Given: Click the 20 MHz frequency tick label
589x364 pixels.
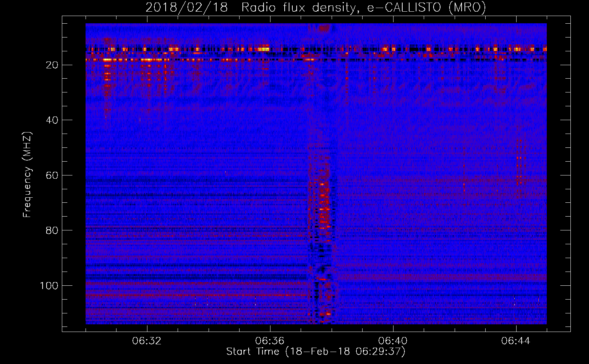Looking at the screenshot, I should point(52,65).
